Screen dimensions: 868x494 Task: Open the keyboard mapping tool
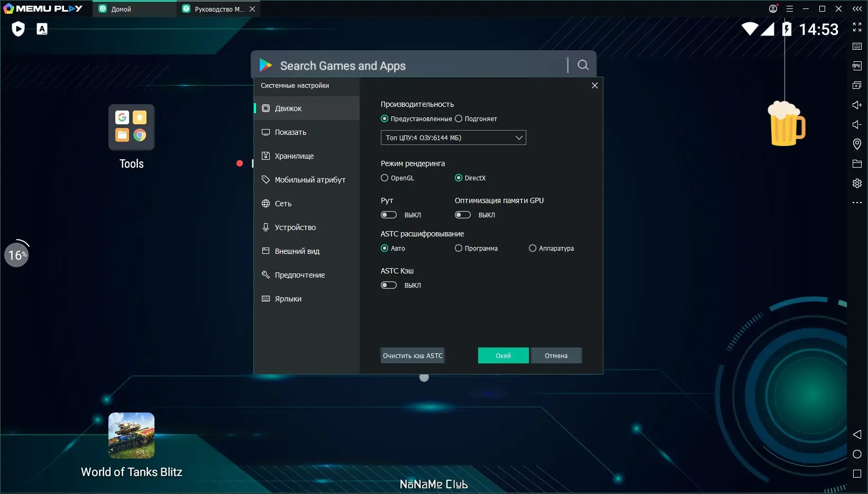(857, 47)
